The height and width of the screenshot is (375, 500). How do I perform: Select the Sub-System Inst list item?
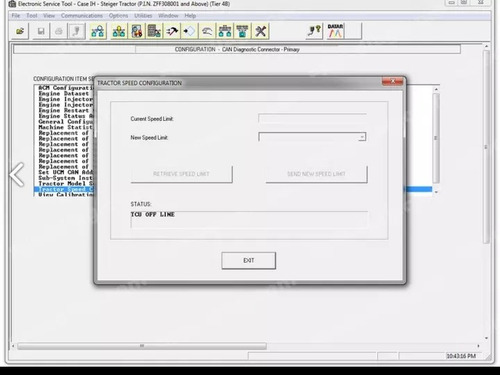click(x=66, y=178)
